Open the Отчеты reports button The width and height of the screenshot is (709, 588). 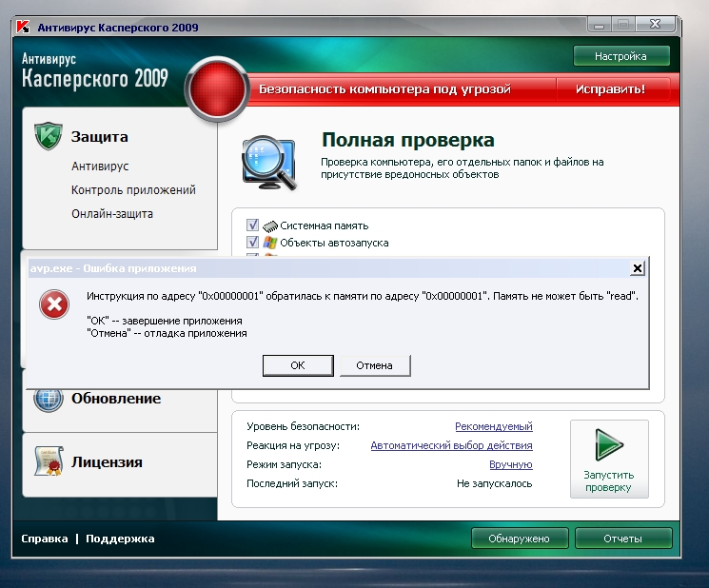pyautogui.click(x=623, y=539)
